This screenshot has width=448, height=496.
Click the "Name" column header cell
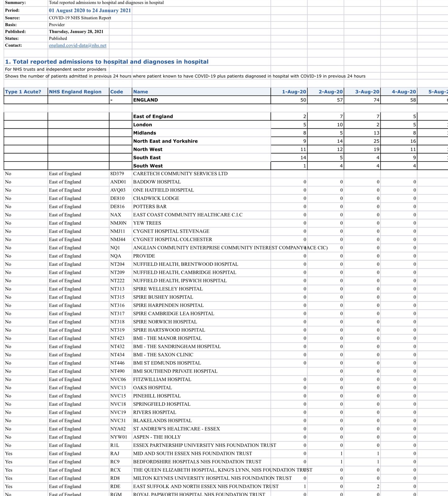click(141, 92)
